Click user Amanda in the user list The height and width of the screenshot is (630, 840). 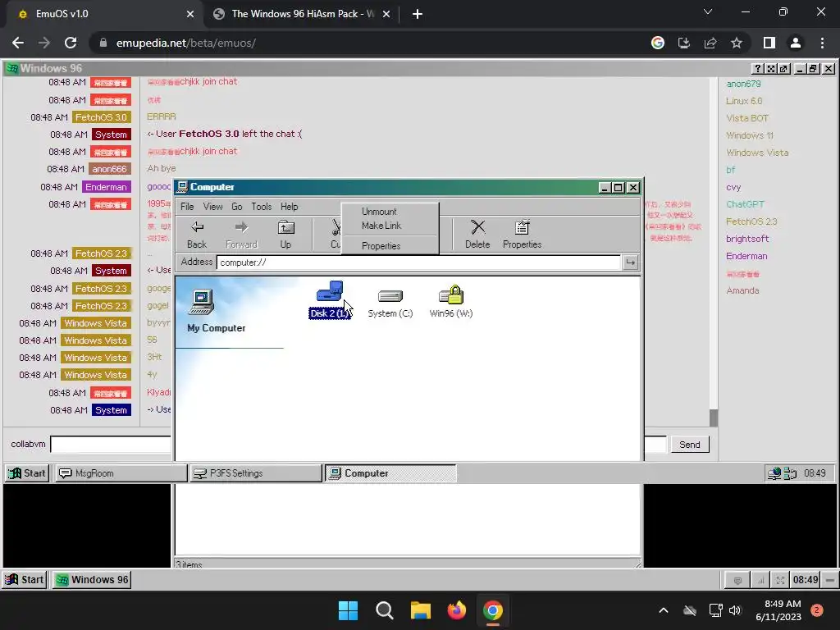point(742,291)
